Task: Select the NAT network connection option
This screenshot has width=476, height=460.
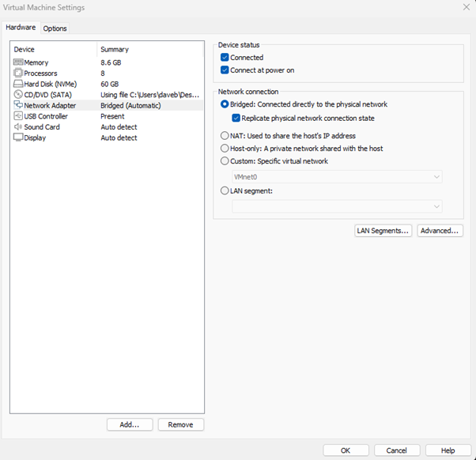Action: 225,136
